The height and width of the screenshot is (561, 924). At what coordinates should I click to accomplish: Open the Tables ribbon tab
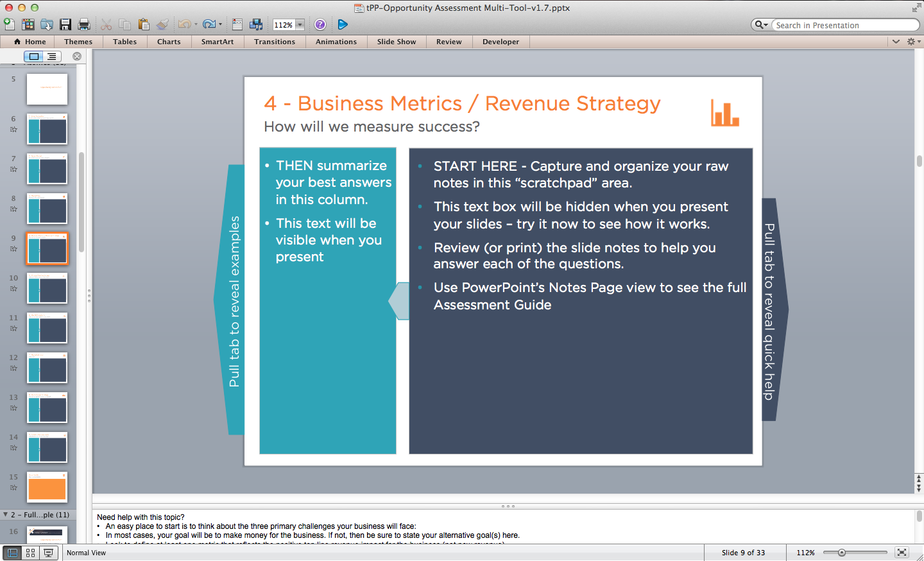(x=124, y=42)
